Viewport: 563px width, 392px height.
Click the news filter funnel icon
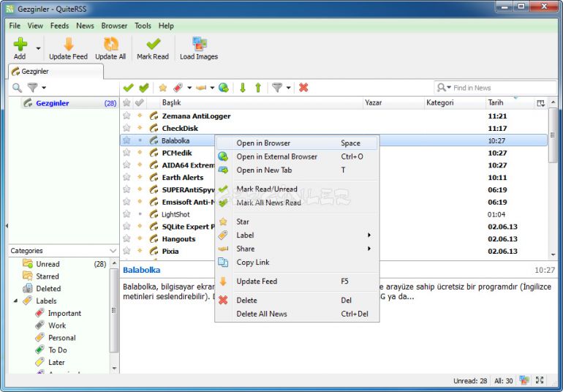277,87
